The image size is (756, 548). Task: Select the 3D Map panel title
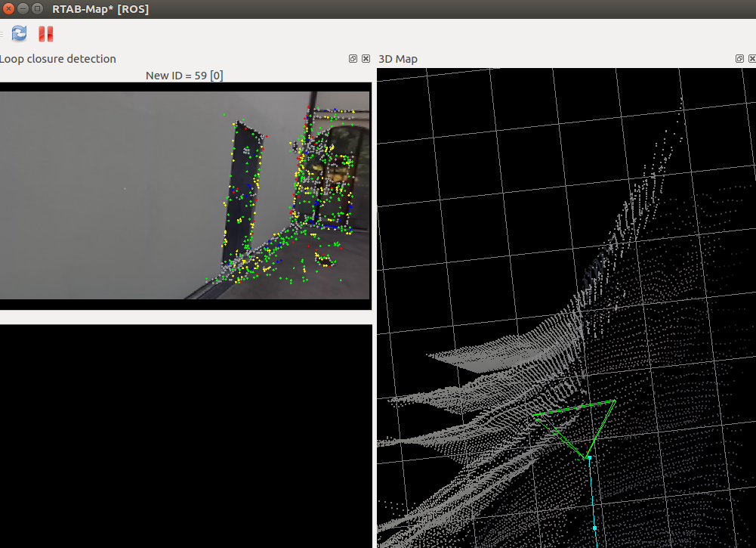pyautogui.click(x=398, y=59)
